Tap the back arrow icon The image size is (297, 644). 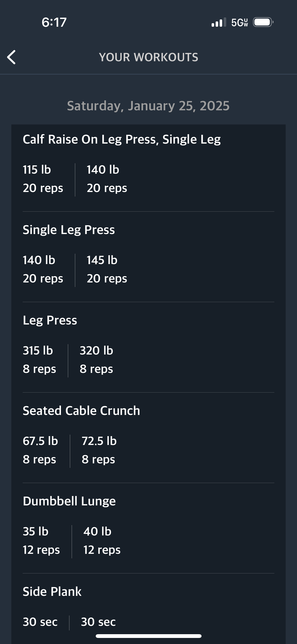[x=11, y=57]
